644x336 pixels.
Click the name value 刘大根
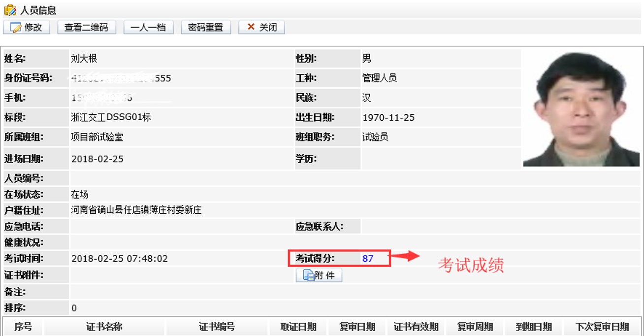pos(84,59)
